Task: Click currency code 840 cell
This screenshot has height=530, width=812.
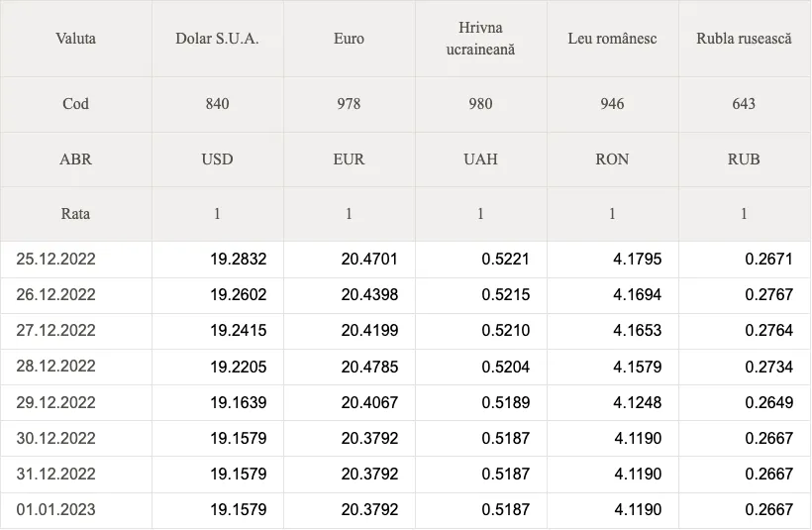Action: (218, 104)
